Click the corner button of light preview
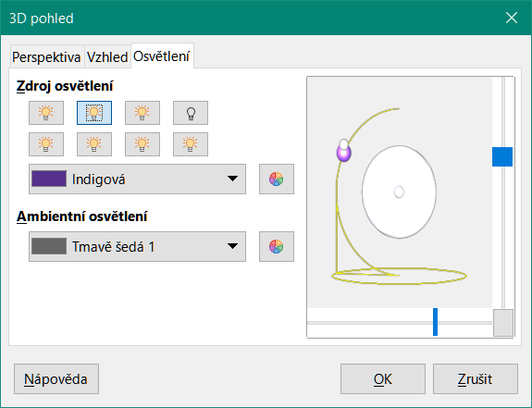Viewport: 532px width, 408px height. 503,323
